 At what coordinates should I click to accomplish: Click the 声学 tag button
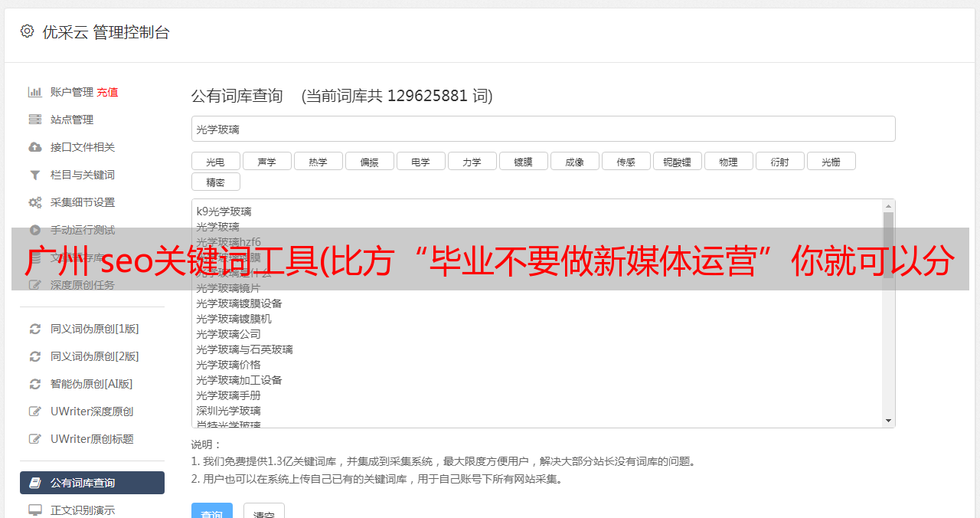266,161
